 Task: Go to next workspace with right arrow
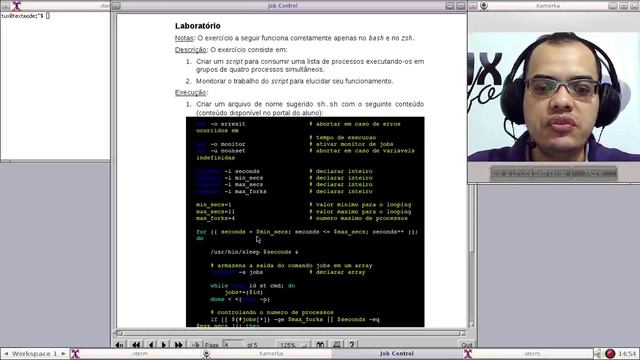point(63,353)
